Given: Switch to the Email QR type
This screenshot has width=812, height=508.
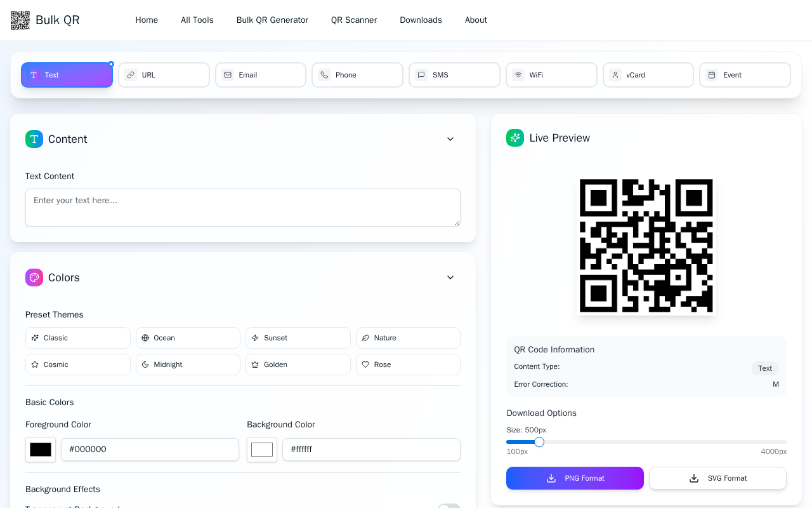Looking at the screenshot, I should [261, 75].
